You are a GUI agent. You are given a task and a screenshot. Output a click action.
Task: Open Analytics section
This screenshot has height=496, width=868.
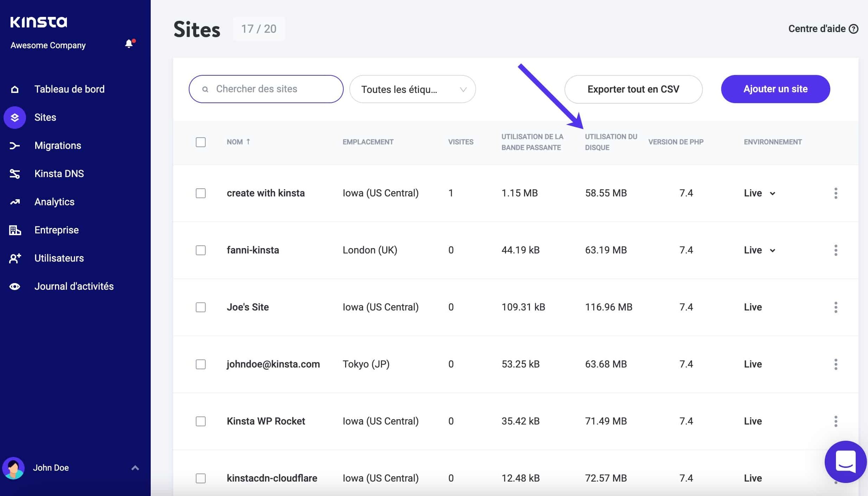point(54,201)
